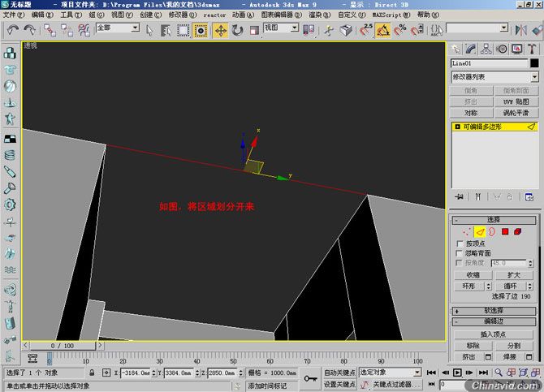Viewport: 544px width, 392px height.
Task: Click the 插入顶点 button
Action: (x=494, y=334)
